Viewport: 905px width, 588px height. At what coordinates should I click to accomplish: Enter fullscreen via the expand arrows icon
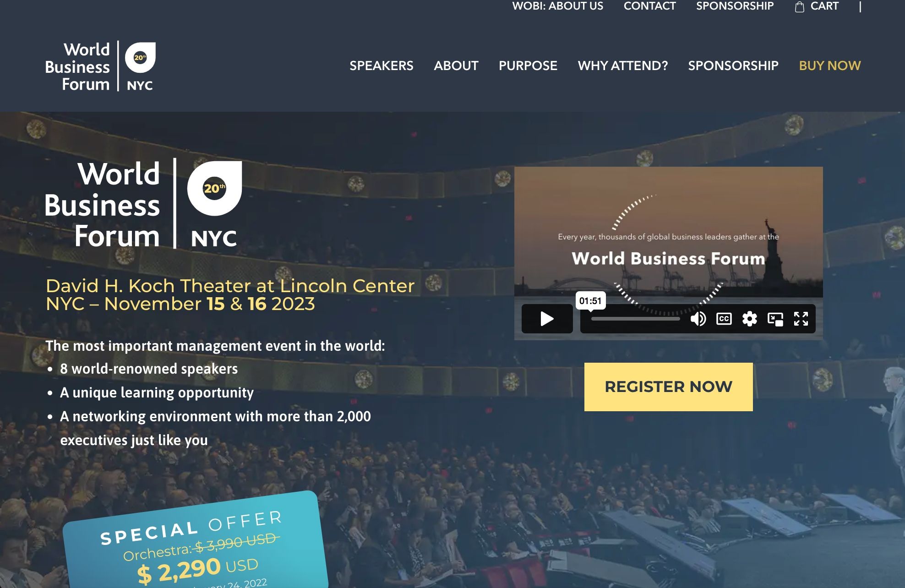click(x=801, y=319)
